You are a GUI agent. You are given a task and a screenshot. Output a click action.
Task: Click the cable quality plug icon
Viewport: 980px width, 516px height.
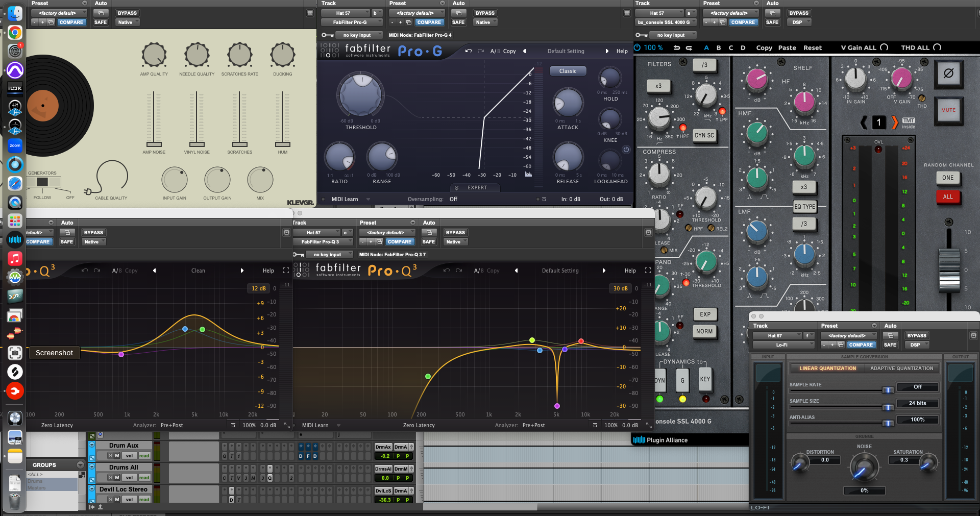88,191
